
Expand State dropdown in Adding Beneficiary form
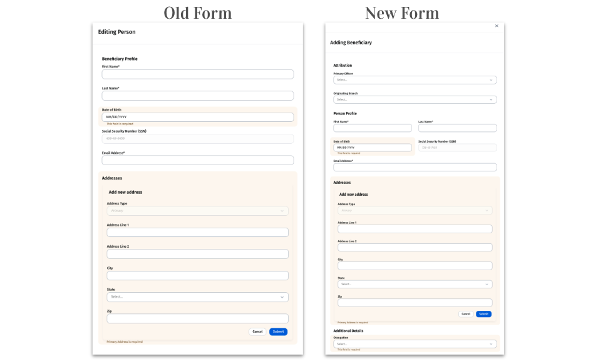(415, 284)
